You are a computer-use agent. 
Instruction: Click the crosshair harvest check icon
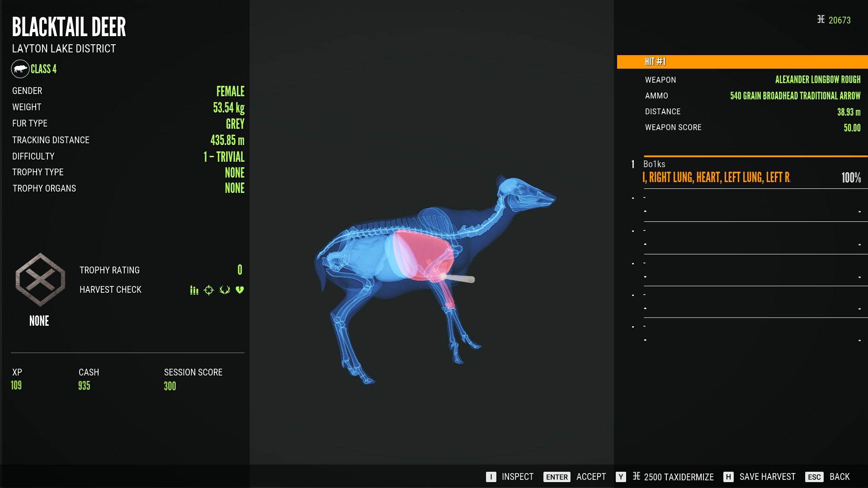209,290
